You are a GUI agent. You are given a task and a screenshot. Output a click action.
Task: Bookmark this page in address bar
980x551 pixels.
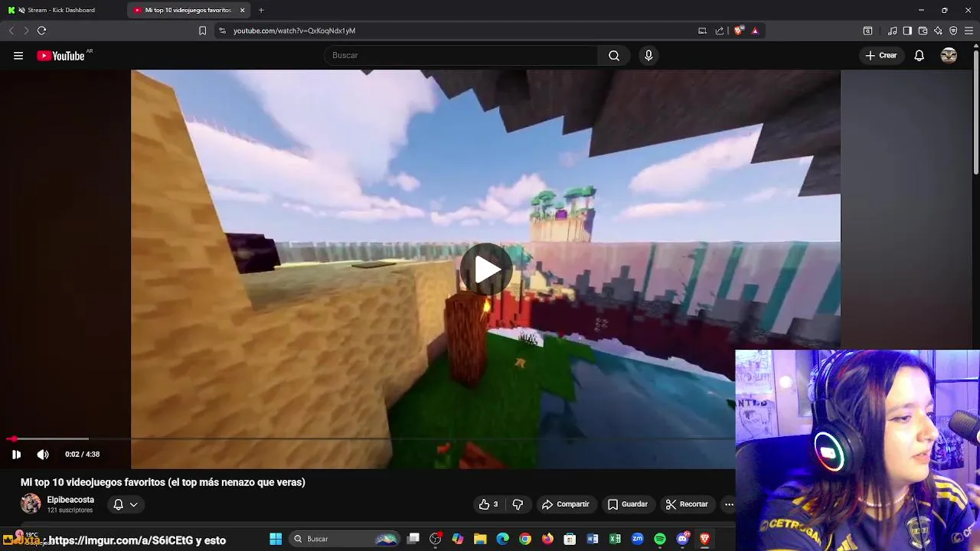(202, 31)
